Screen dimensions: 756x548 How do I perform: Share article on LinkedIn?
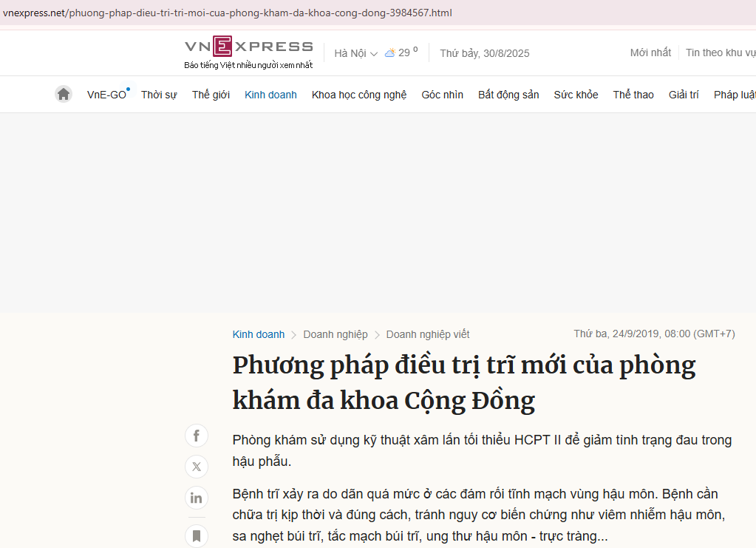pos(197,498)
